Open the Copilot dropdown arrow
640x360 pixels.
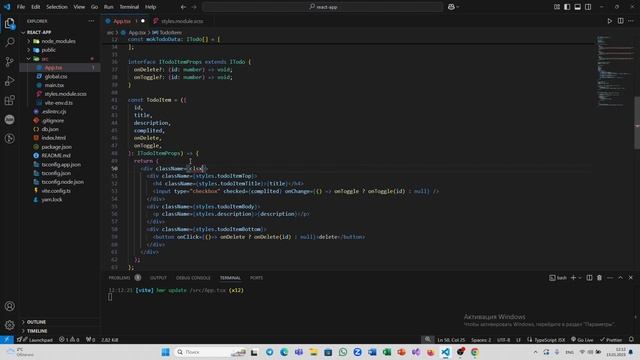458,7
